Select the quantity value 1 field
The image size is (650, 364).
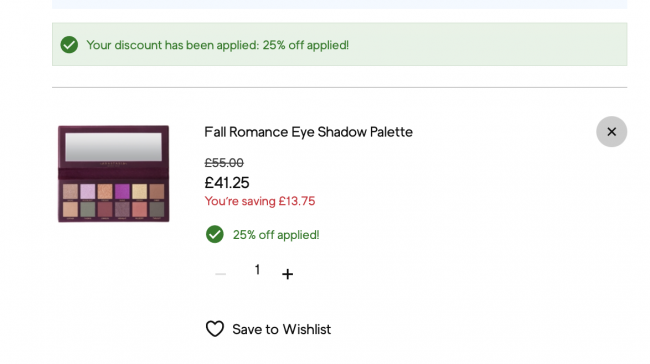(257, 270)
